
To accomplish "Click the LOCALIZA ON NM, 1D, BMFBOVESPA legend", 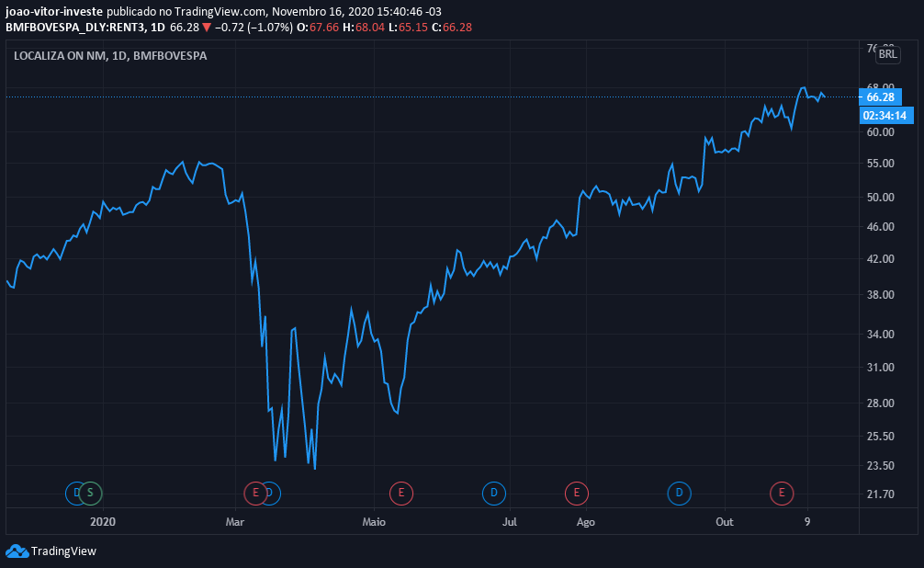I will pyautogui.click(x=110, y=56).
